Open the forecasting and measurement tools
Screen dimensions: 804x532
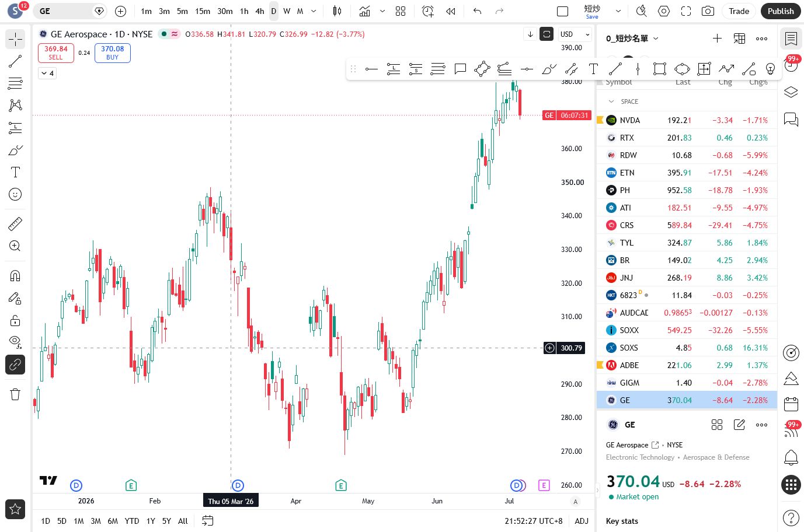(15, 128)
